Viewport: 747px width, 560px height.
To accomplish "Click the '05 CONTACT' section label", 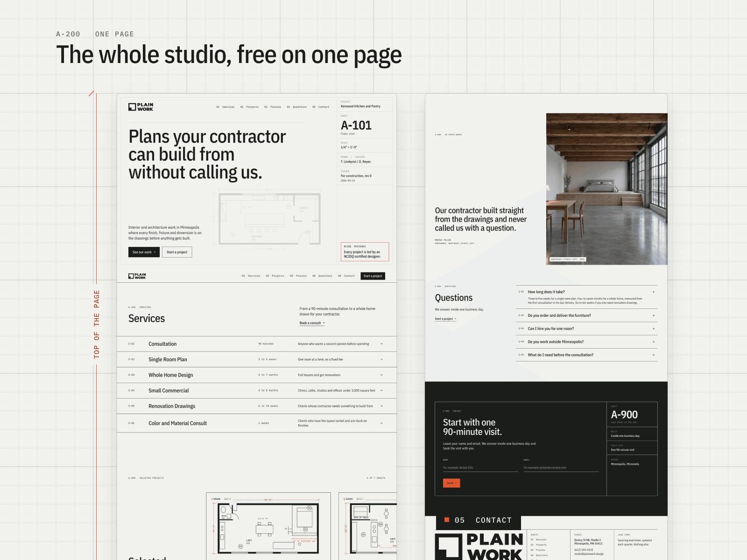I will pyautogui.click(x=479, y=520).
